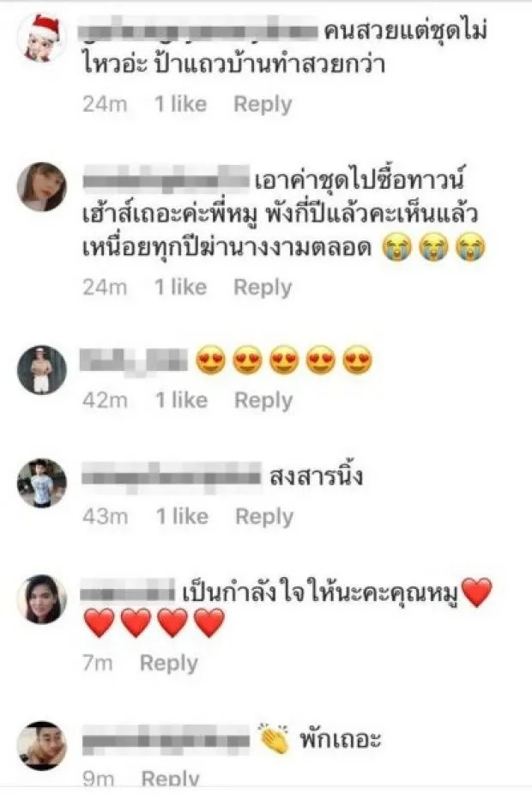This screenshot has width=532, height=795.
Task: View 1 like on the 42m comment
Action: click(182, 400)
